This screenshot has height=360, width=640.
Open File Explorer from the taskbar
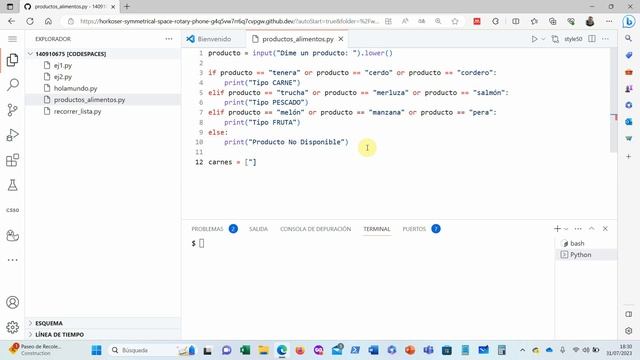263,350
